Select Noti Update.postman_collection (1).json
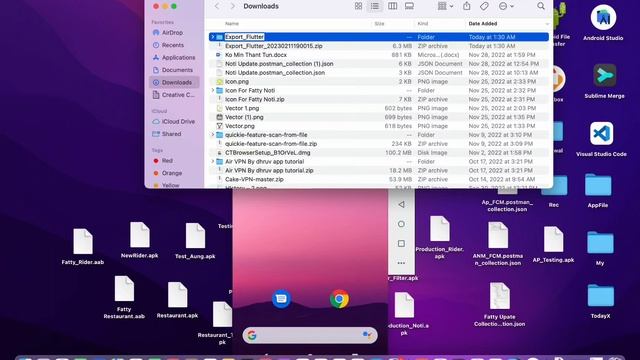Viewport: 640px width, 360px height. pyautogui.click(x=379, y=64)
